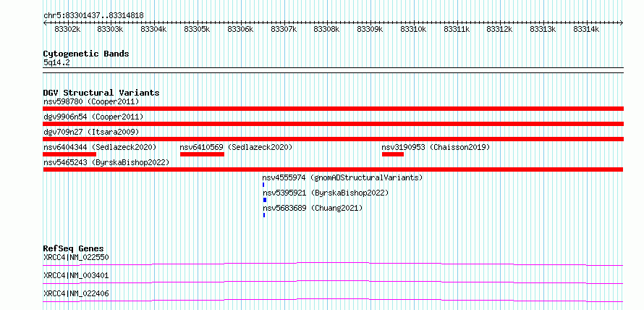Click the 83305k ruler tick label
The width and height of the screenshot is (644, 310).
[x=197, y=29]
